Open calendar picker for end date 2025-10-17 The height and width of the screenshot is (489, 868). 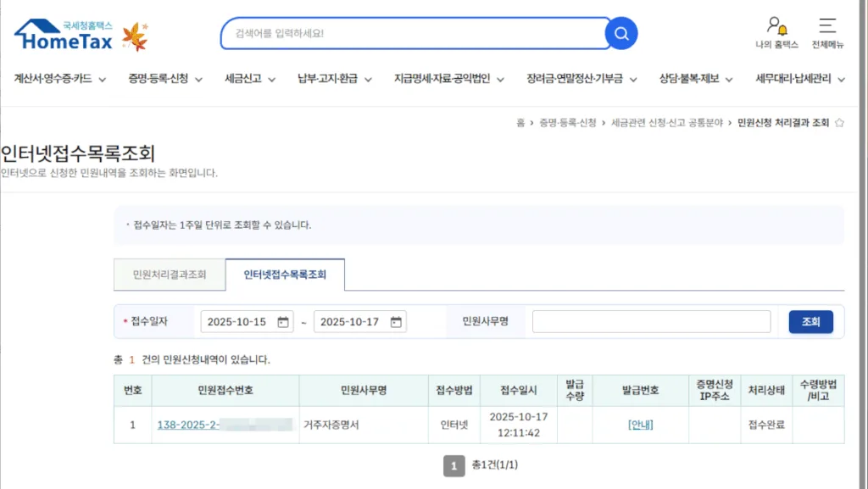point(396,322)
